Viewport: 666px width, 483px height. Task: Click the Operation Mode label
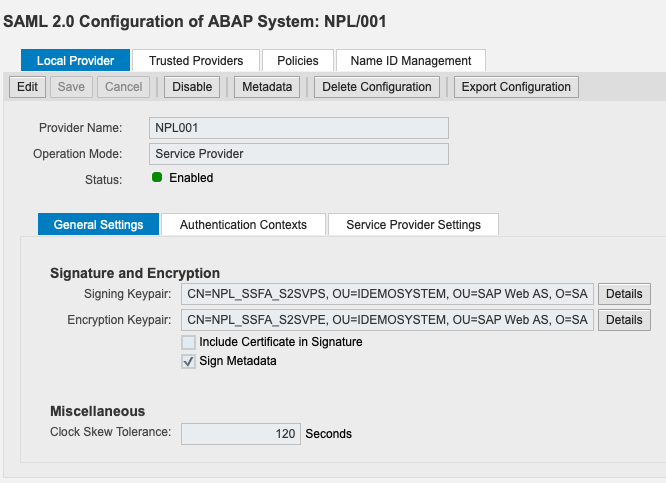point(77,154)
